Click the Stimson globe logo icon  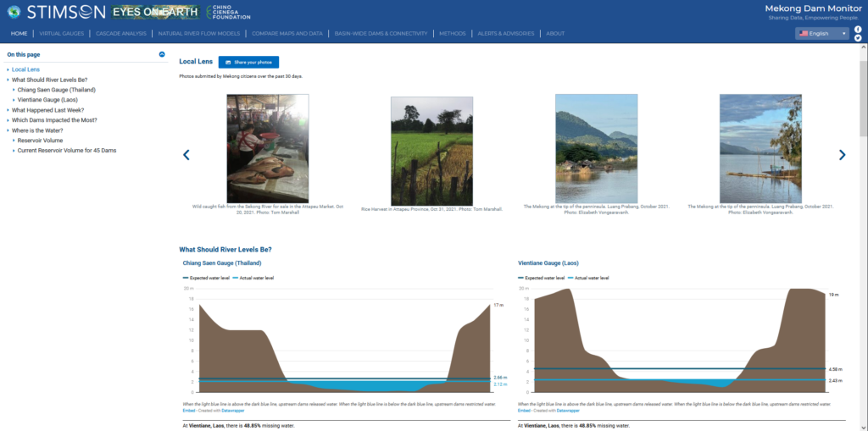click(13, 12)
